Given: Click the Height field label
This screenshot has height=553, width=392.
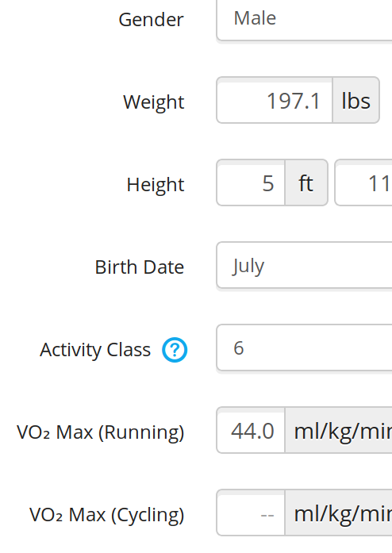Looking at the screenshot, I should coord(156,185).
